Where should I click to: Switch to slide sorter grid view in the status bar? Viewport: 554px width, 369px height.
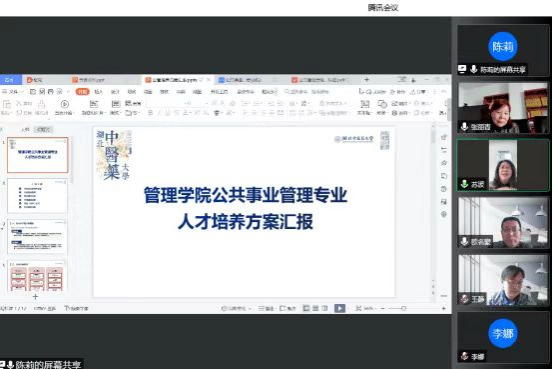(316, 308)
